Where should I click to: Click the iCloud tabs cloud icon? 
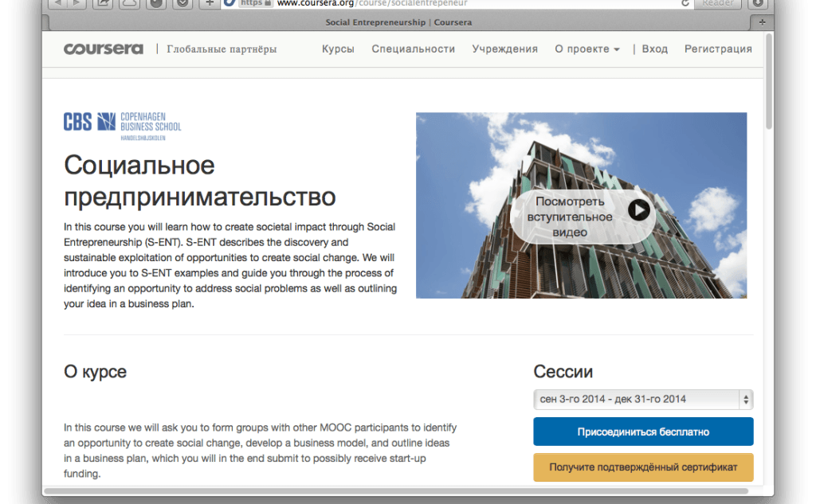click(129, 4)
